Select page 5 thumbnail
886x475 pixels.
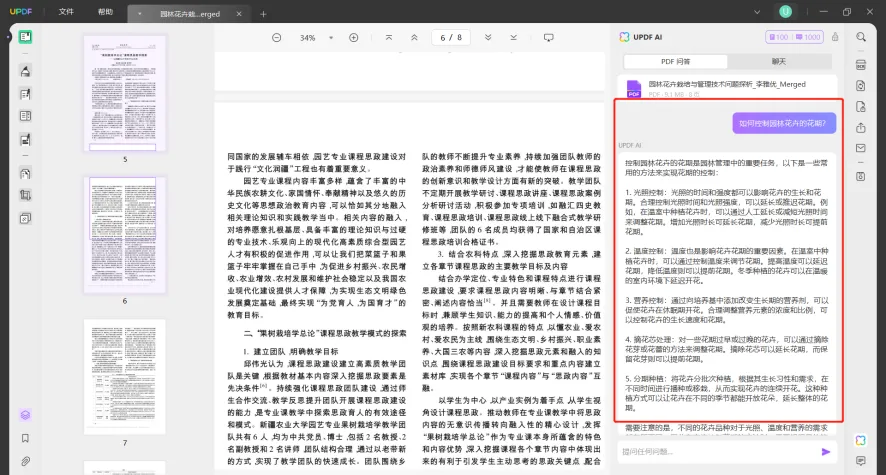125,93
